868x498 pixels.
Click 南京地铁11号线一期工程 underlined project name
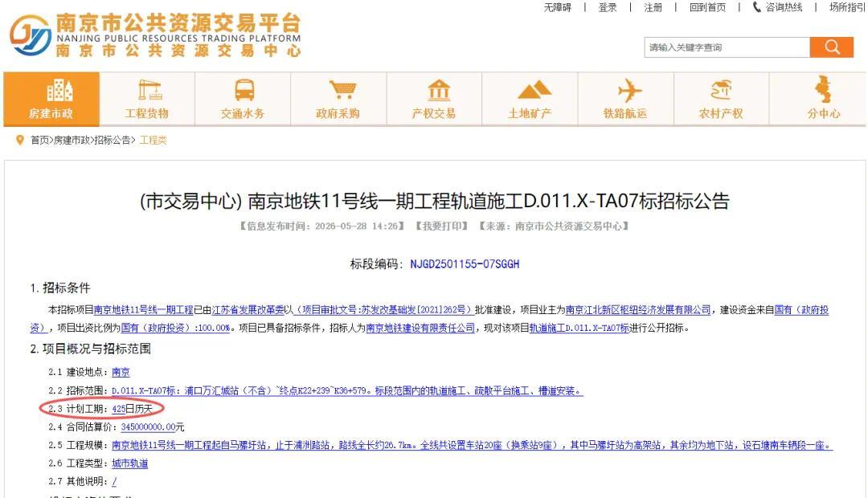(x=143, y=310)
